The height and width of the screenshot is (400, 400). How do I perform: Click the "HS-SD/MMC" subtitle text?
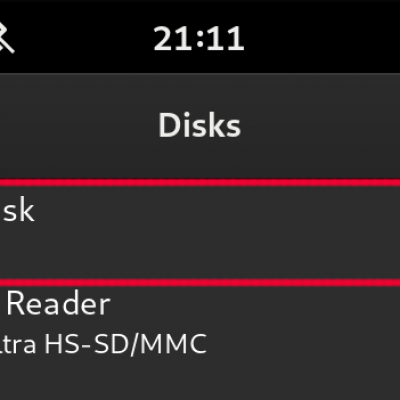[125, 344]
